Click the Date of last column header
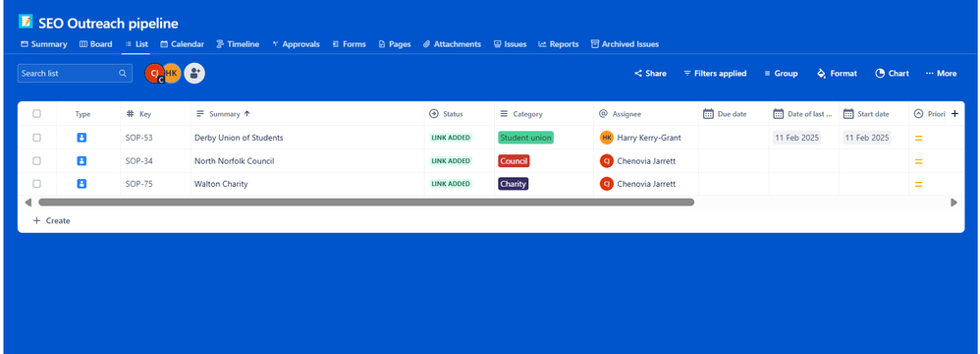 [803, 114]
